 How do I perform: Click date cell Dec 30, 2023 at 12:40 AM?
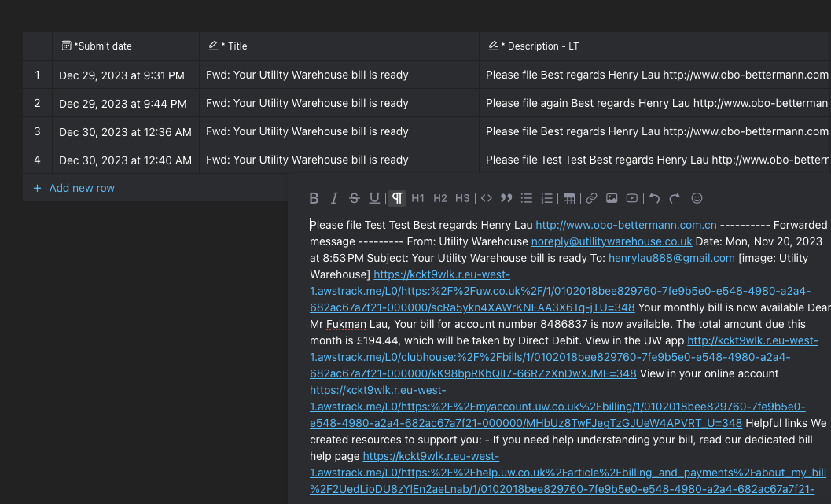coord(126,160)
